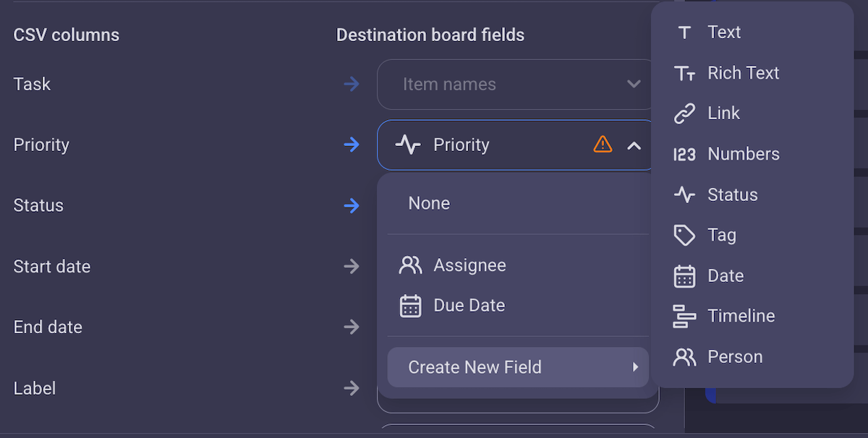868x438 pixels.
Task: Click the blue arrow next to Status
Action: pos(352,205)
